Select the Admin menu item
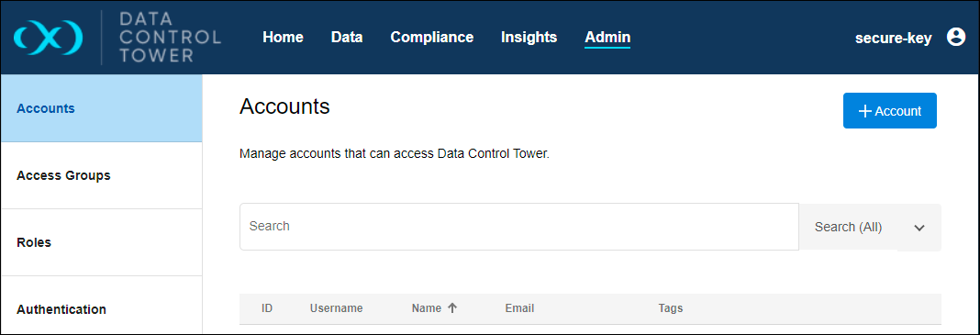The image size is (980, 335). (x=607, y=38)
